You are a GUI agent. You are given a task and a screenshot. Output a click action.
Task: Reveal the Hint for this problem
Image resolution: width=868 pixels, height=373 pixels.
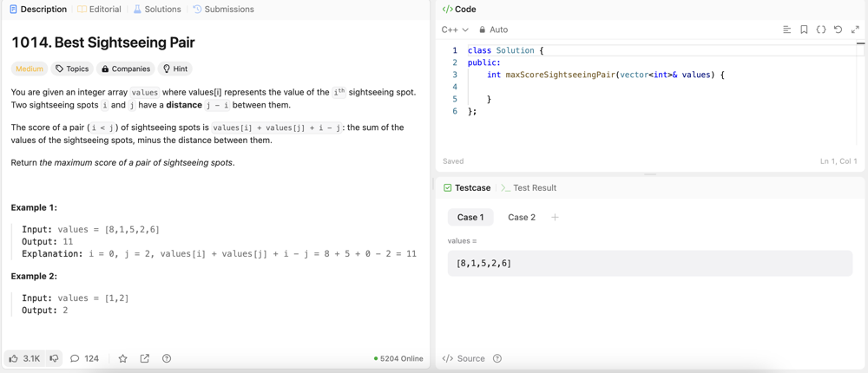click(175, 69)
